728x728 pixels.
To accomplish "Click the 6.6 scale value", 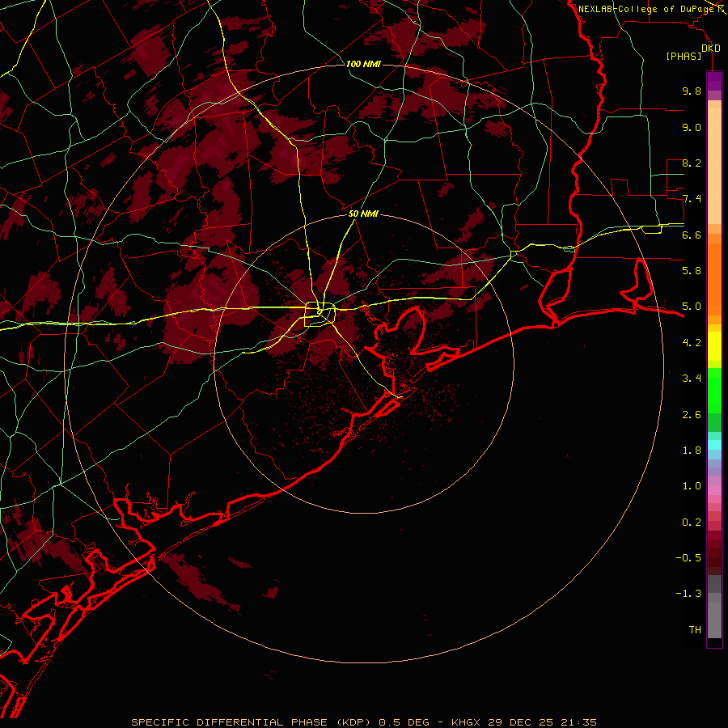I will 692,235.
